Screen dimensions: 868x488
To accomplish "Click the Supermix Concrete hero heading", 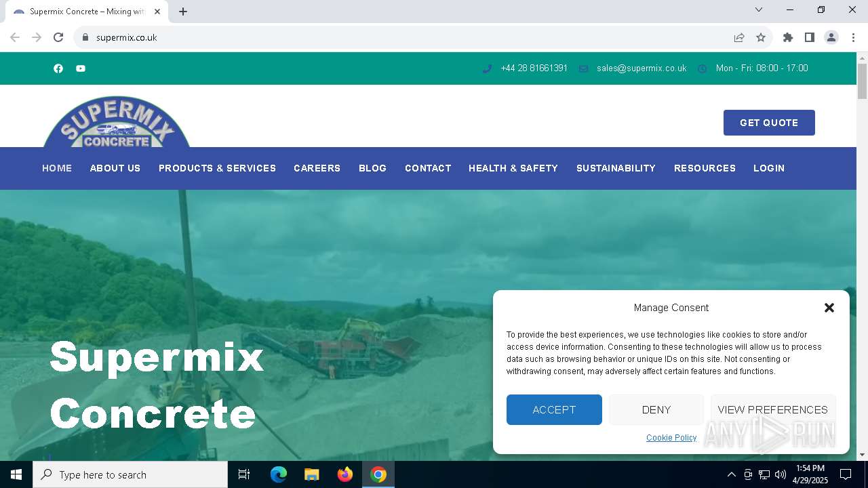I will pos(157,384).
